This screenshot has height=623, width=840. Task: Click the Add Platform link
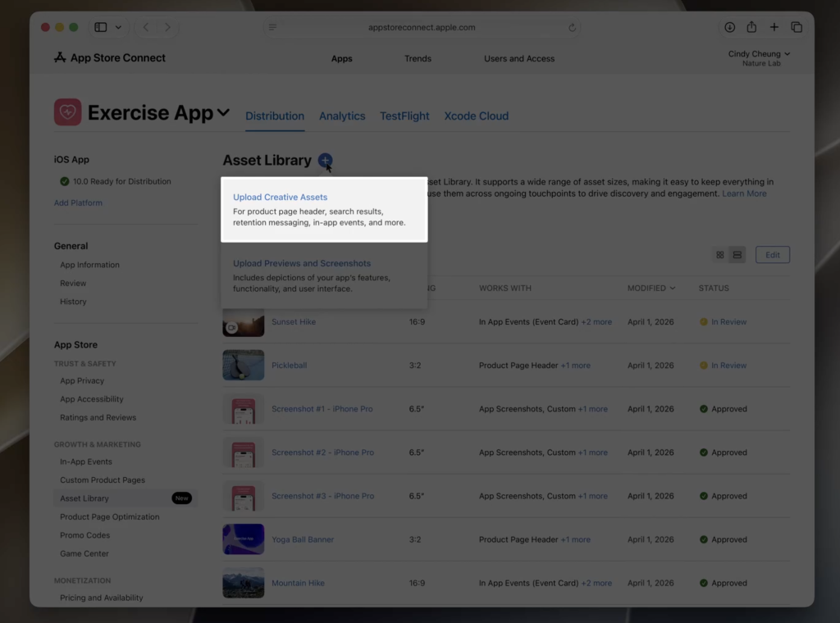(x=78, y=202)
